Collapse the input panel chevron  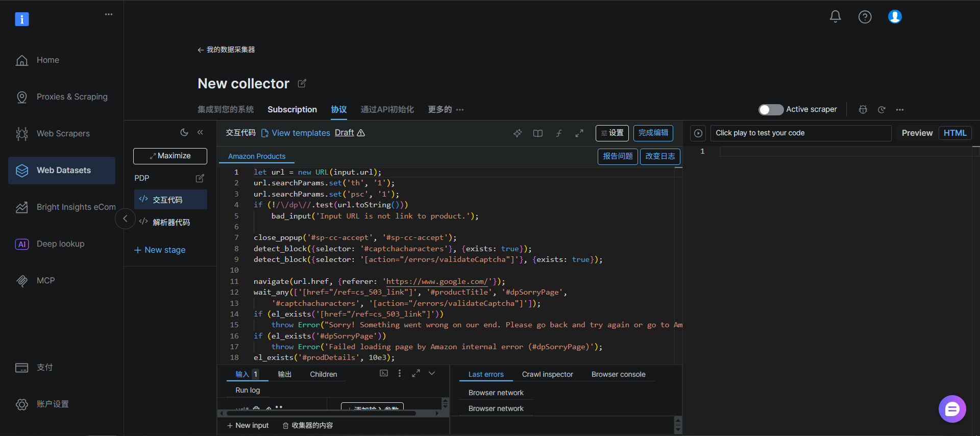point(432,373)
